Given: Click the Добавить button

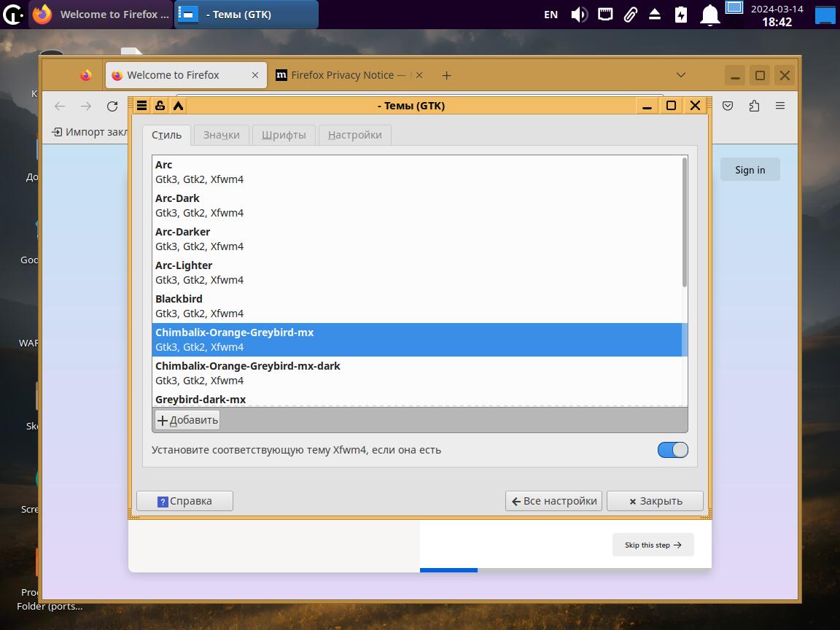Looking at the screenshot, I should click(x=187, y=420).
